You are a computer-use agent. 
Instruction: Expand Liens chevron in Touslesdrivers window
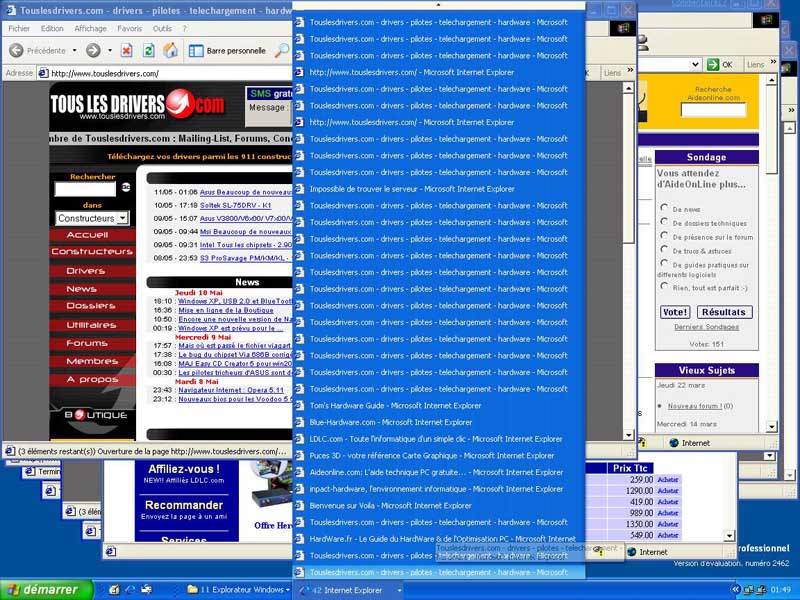click(630, 70)
